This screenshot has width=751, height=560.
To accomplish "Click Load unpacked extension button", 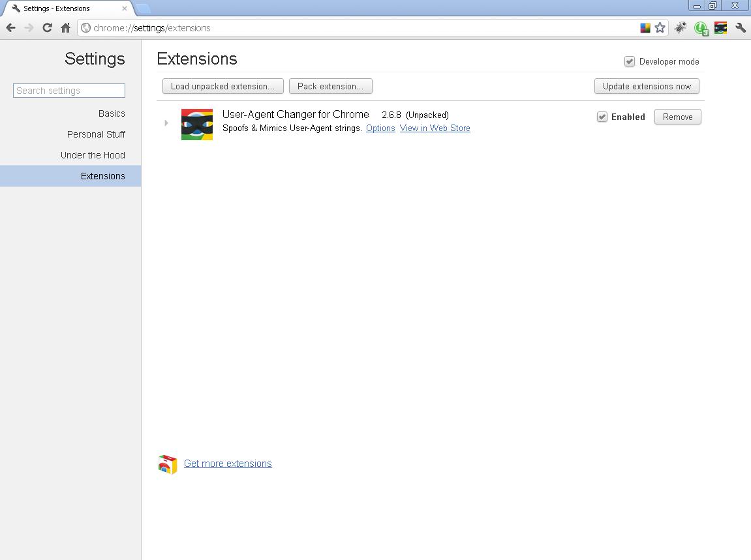I will click(222, 86).
